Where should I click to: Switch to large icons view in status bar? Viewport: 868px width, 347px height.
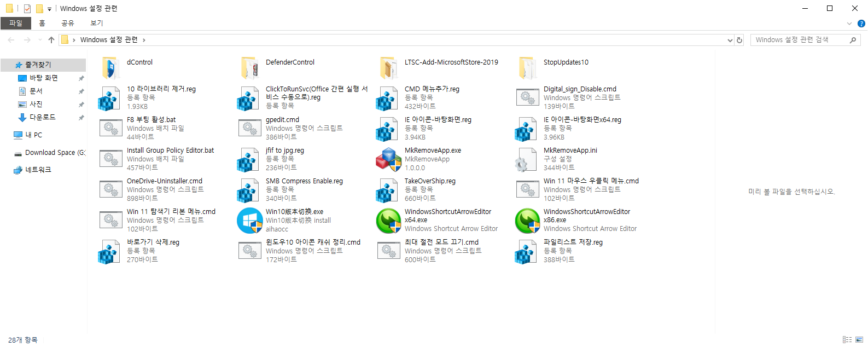(x=859, y=340)
